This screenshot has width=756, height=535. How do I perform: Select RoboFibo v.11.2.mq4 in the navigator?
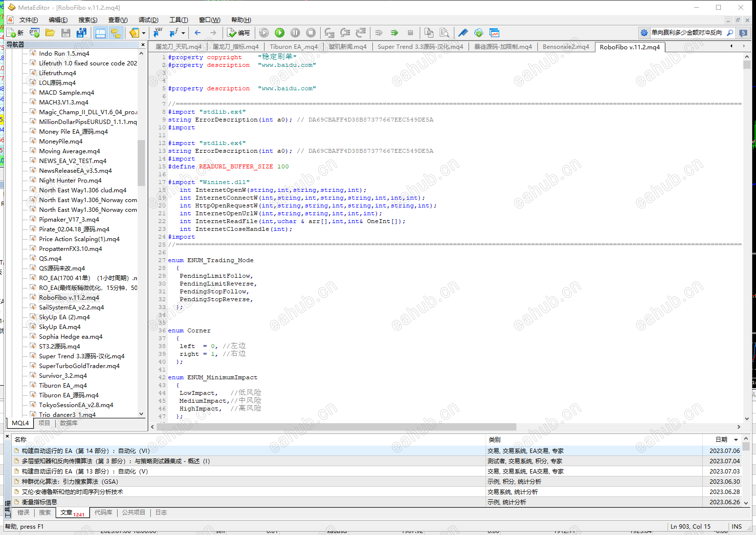click(x=69, y=297)
